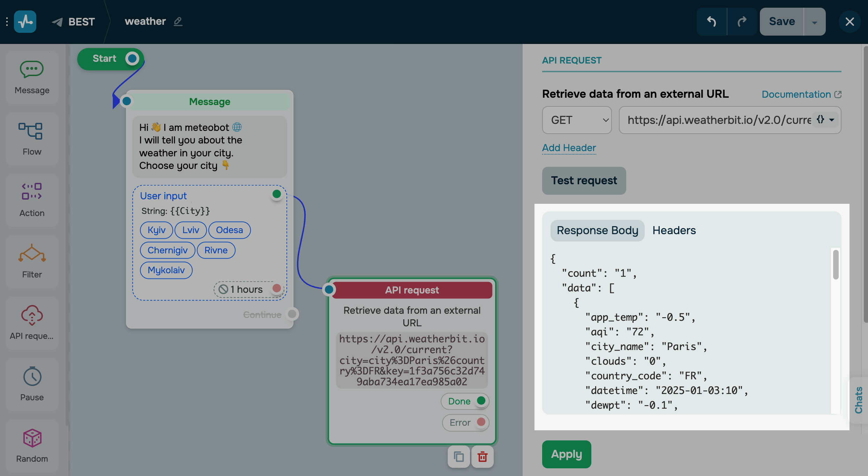Switch to the Headers tab

pyautogui.click(x=674, y=230)
